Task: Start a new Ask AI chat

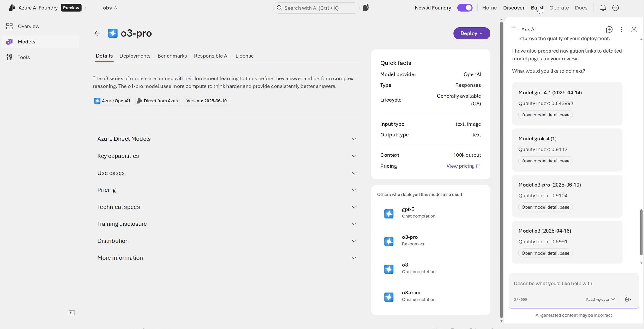Action: [x=609, y=29]
